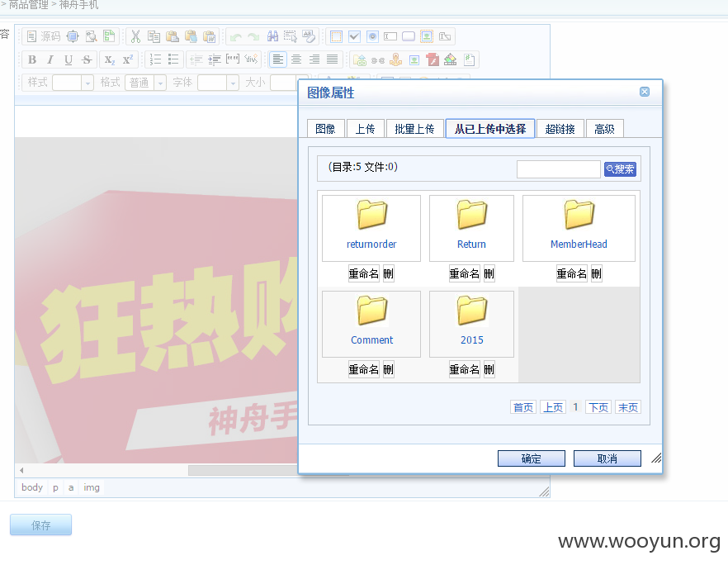Click the Undo arrow icon

(x=236, y=36)
